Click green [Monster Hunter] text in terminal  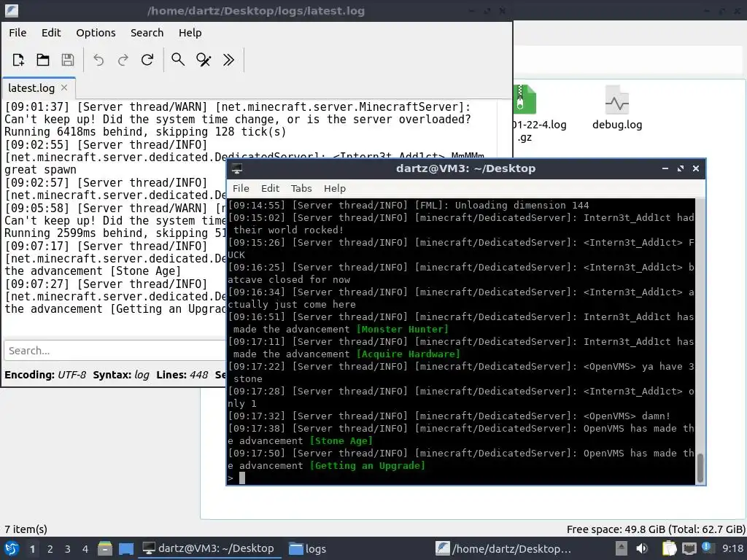coord(403,329)
